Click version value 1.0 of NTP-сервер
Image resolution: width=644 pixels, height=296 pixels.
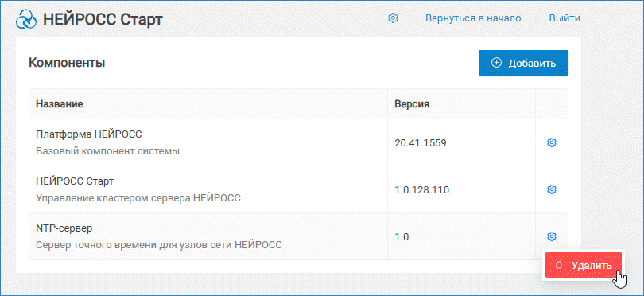point(402,237)
